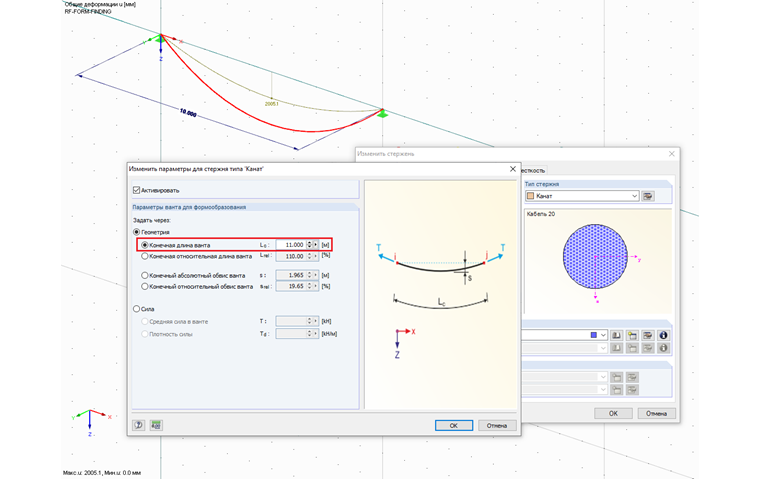Open the cross-section dropdown with the blue swatch
This screenshot has width=760, height=479.
click(603, 335)
